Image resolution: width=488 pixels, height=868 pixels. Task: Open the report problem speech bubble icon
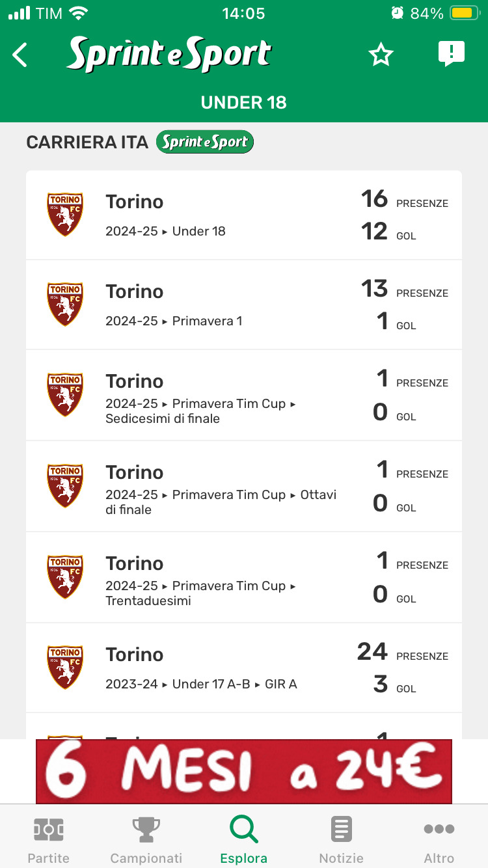click(451, 54)
